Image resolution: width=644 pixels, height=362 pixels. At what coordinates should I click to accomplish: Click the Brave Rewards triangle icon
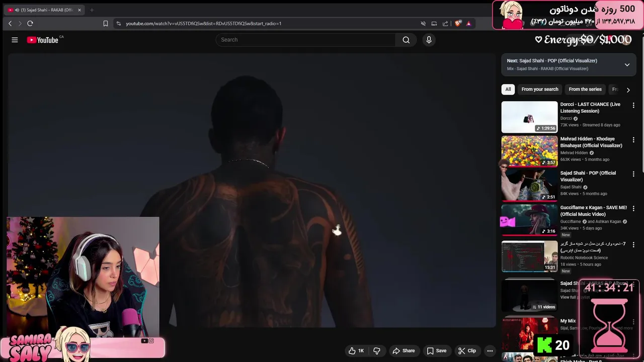468,24
